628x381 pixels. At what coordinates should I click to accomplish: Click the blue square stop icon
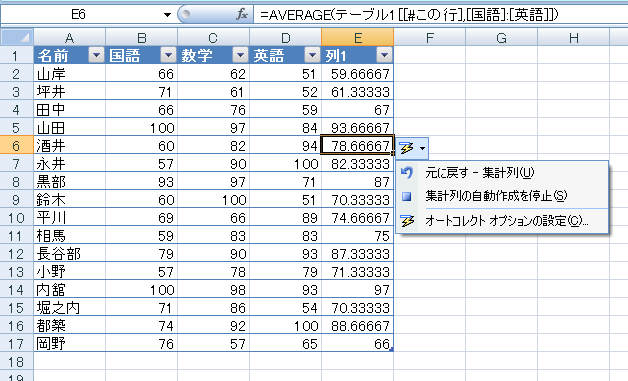tap(407, 196)
